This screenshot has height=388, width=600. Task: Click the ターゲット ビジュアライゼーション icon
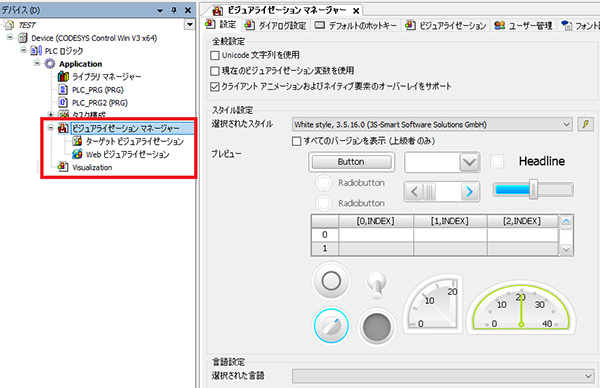[x=77, y=141]
